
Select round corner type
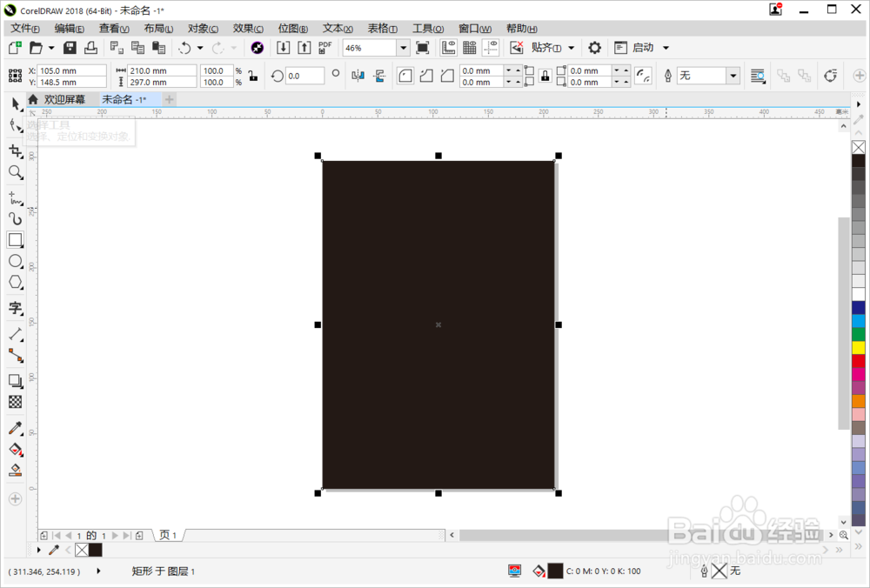pyautogui.click(x=405, y=76)
